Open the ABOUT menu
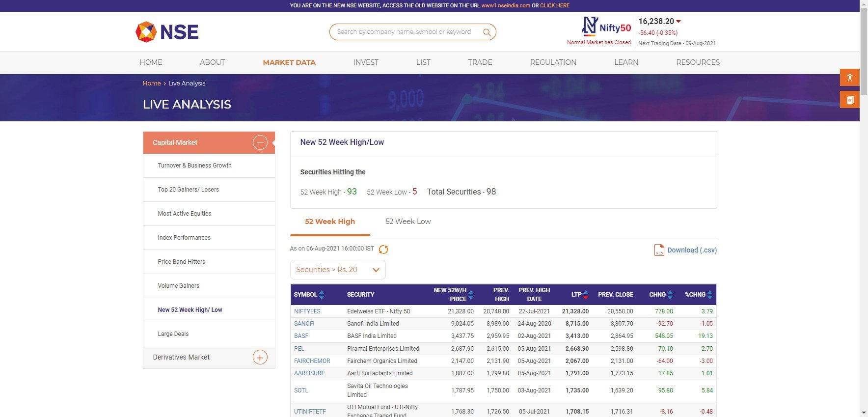This screenshot has width=868, height=417. (213, 62)
